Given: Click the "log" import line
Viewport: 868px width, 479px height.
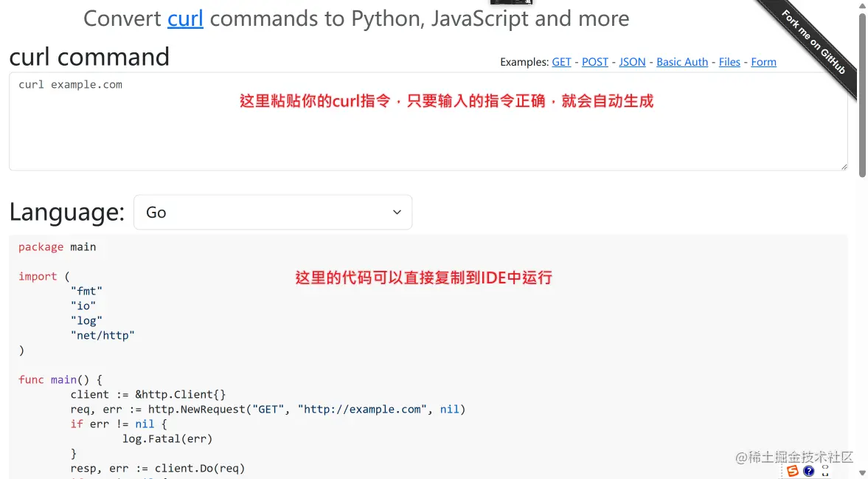Looking at the screenshot, I should [x=86, y=320].
